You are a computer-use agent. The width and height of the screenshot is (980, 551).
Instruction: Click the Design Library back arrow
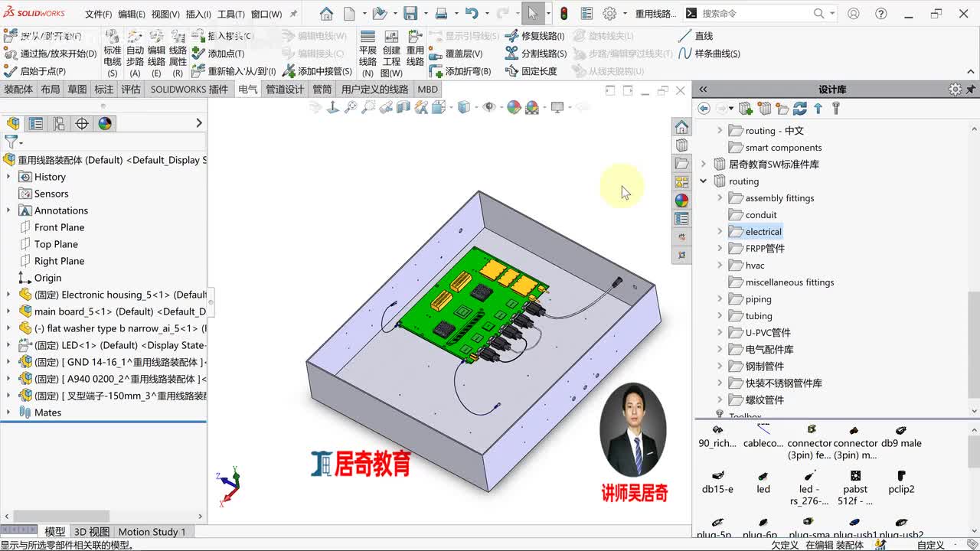tap(704, 109)
